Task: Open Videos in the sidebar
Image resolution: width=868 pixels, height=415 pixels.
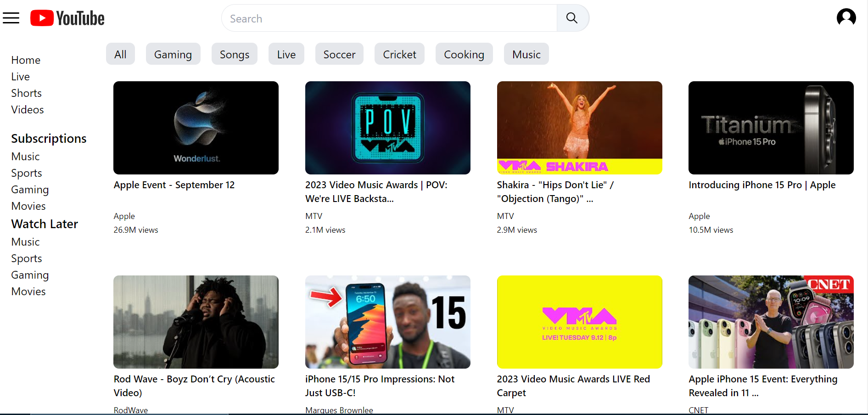Action: pyautogui.click(x=28, y=110)
